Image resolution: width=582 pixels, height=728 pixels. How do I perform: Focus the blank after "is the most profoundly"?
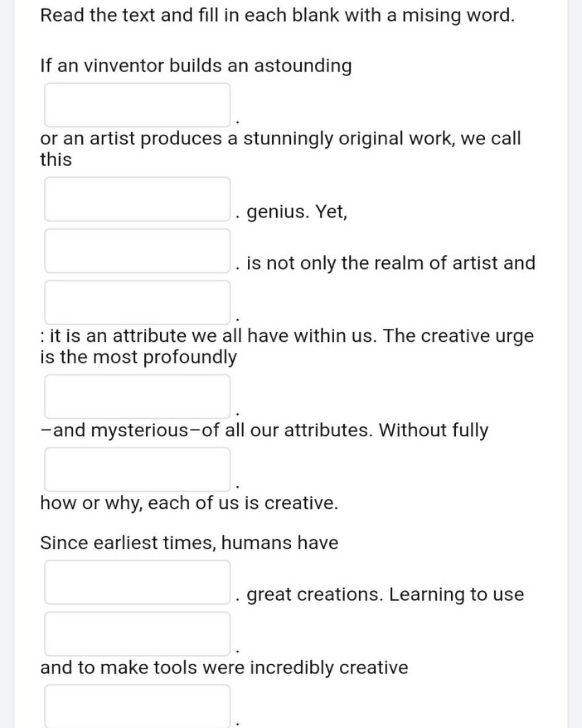pos(138,396)
